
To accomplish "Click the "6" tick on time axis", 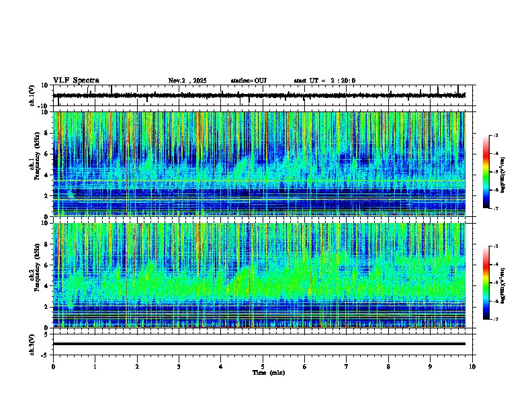I will (305, 367).
